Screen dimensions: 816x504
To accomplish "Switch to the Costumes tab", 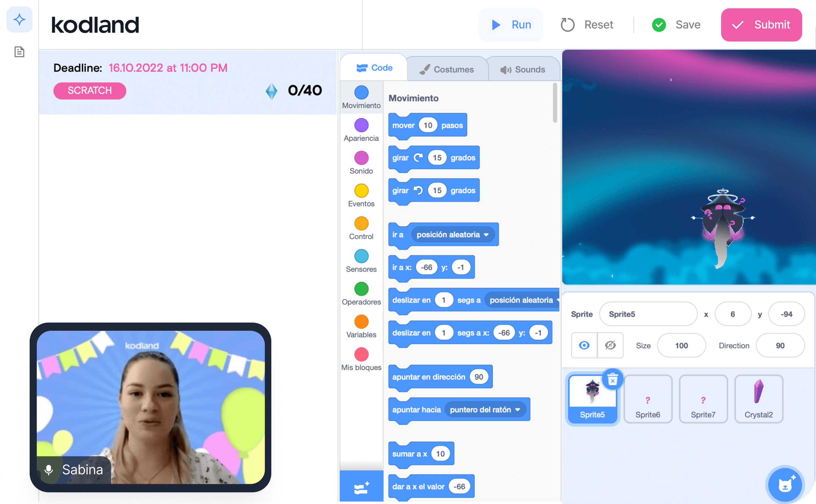I will point(447,69).
